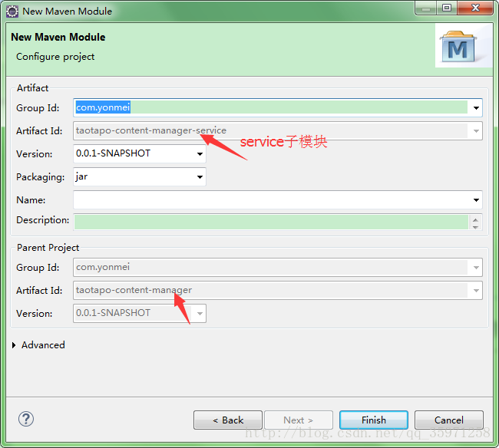Click the Cancel button
The width and height of the screenshot is (499, 448).
(x=449, y=420)
